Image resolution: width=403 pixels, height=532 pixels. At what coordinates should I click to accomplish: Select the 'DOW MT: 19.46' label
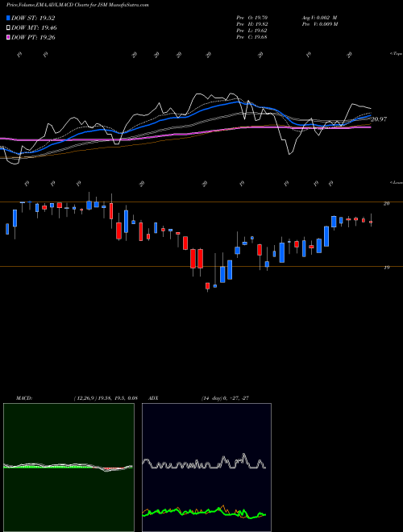35,28
